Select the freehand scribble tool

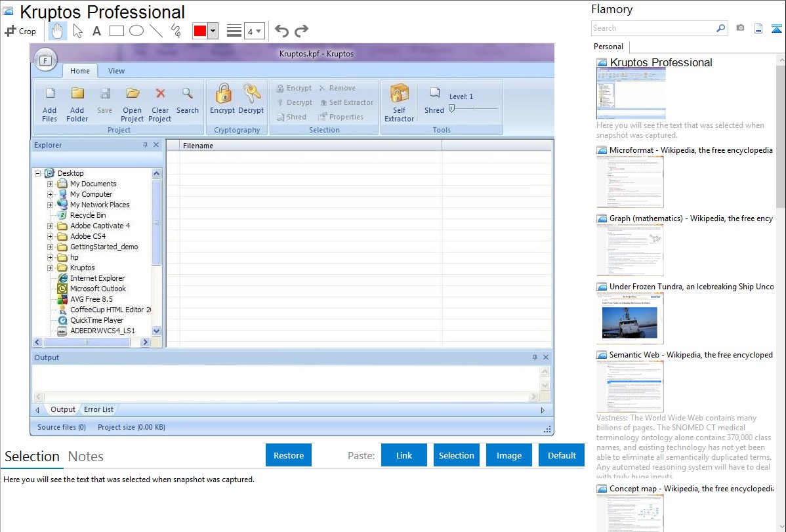point(176,31)
